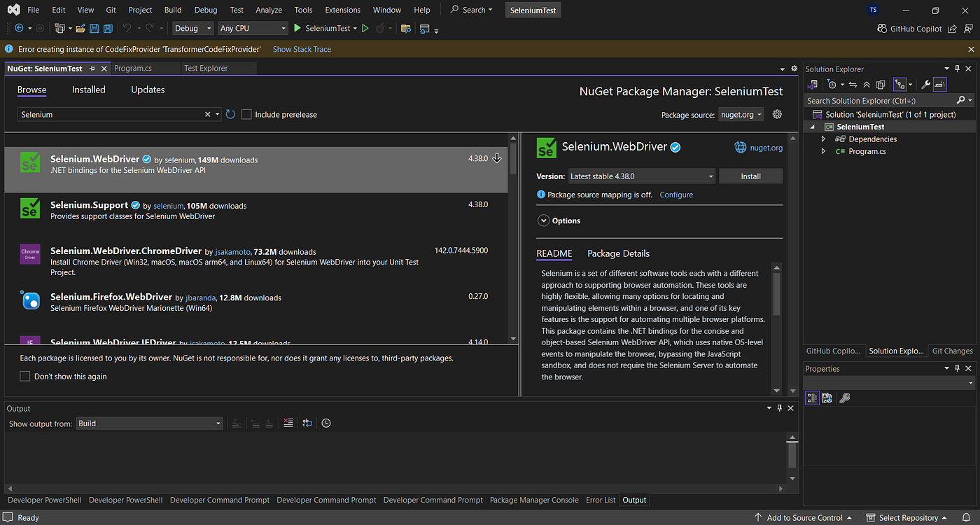Open NuGet package source settings gear
This screenshot has height=525, width=980.
point(777,114)
